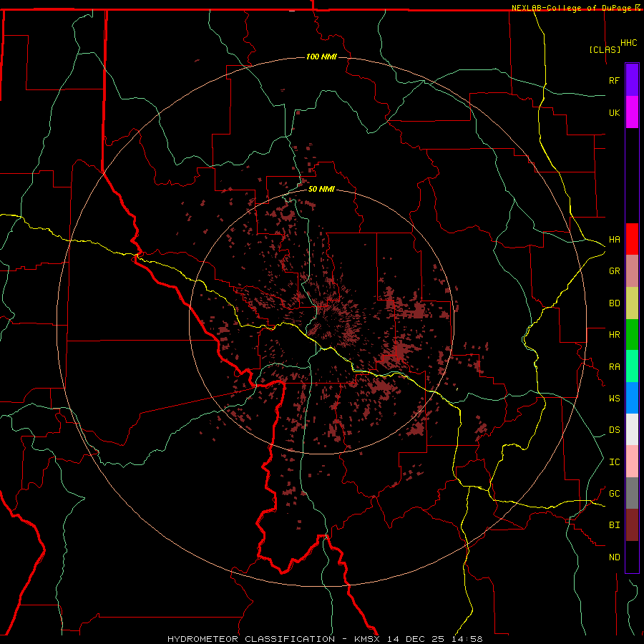
Task: Click the RA legend label
Action: [x=615, y=366]
